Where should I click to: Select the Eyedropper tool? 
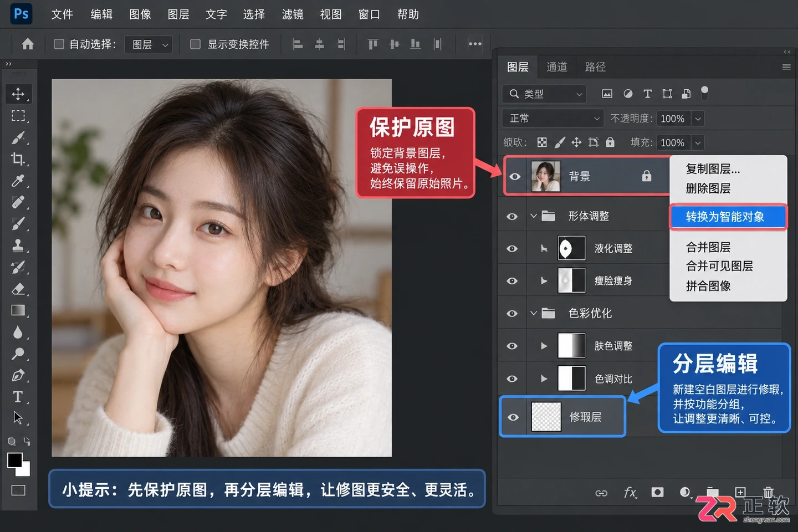(18, 181)
